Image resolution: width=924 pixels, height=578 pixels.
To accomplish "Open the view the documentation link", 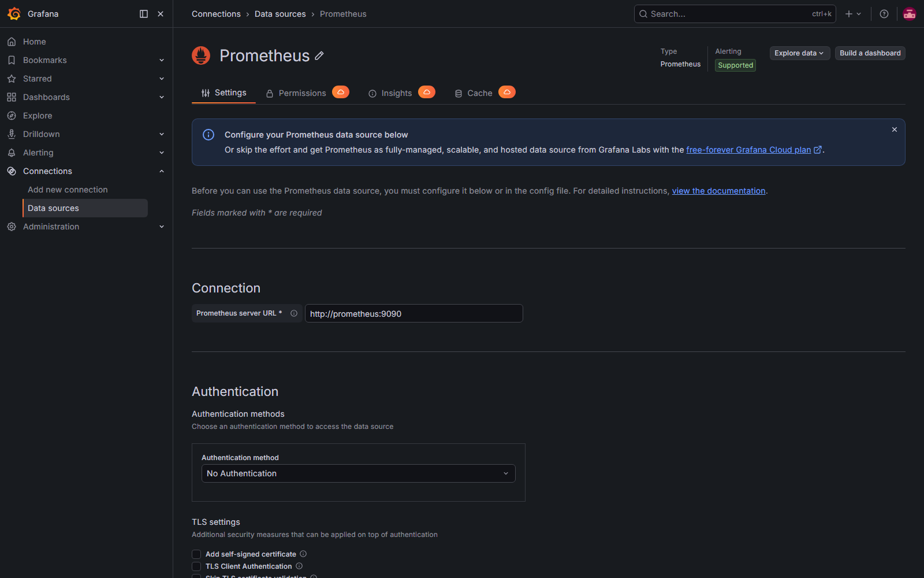I will pyautogui.click(x=718, y=191).
